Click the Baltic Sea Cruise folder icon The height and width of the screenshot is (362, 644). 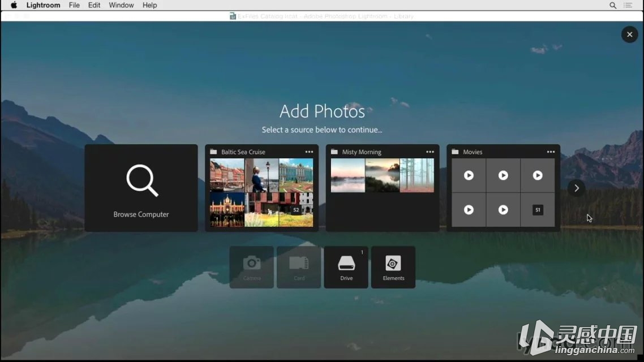[x=213, y=152]
